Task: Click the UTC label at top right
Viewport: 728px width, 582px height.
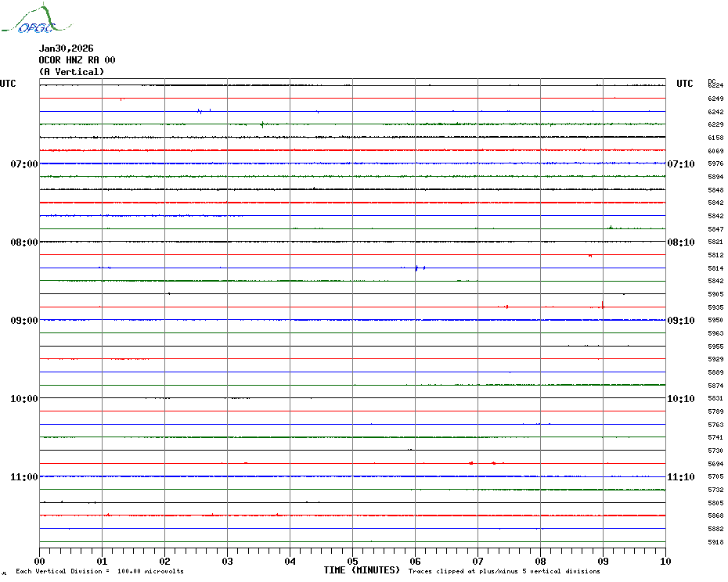Action: [684, 84]
